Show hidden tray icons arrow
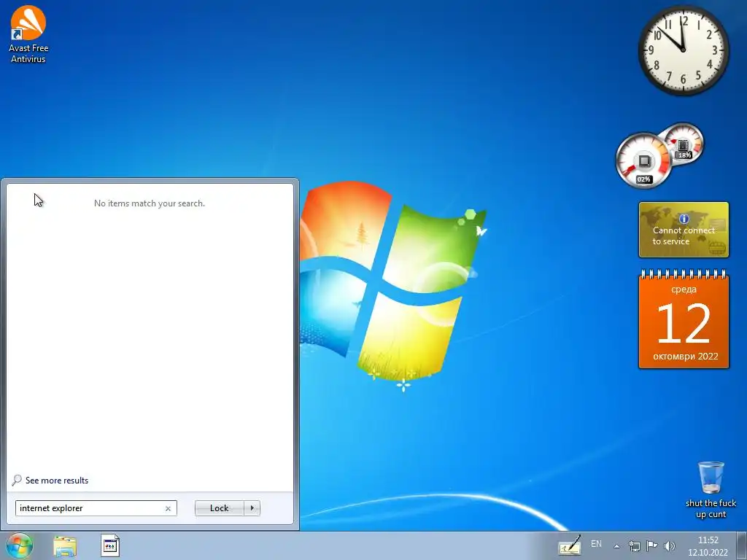This screenshot has width=747, height=560. 616,546
